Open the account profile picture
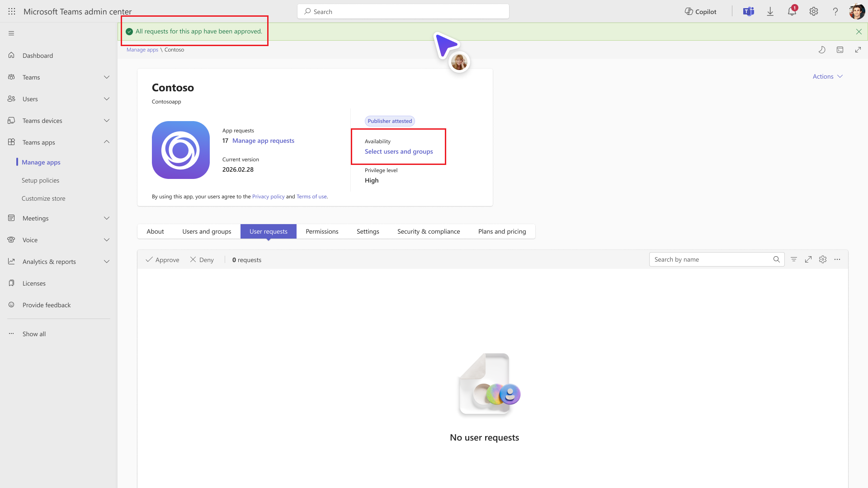Viewport: 868px width, 488px height. coord(857,12)
